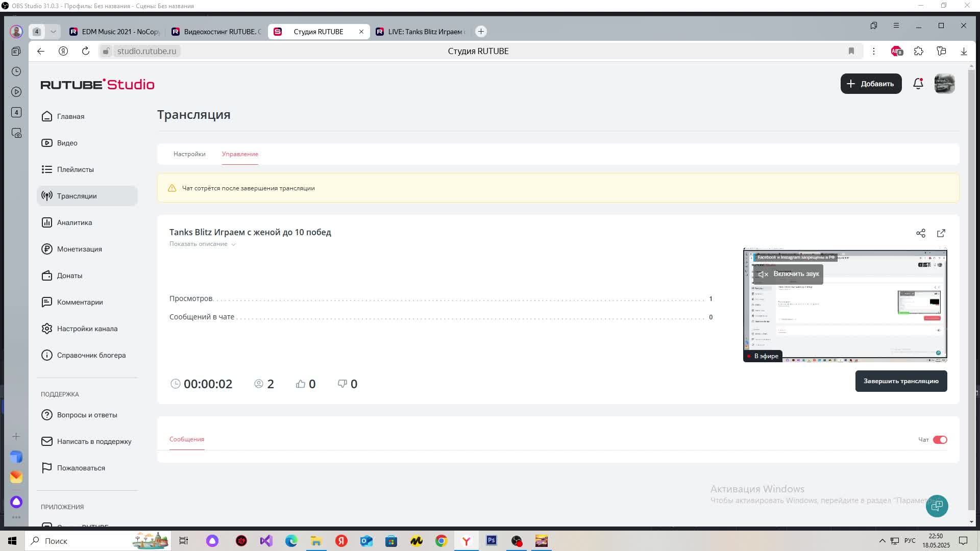Click the RUTUBE Studio logo

point(97,85)
